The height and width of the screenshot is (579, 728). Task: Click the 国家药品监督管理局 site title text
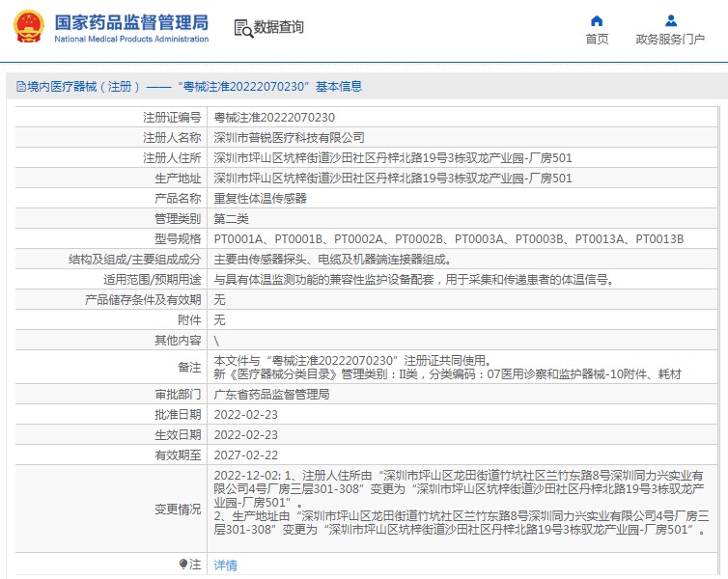130,21
